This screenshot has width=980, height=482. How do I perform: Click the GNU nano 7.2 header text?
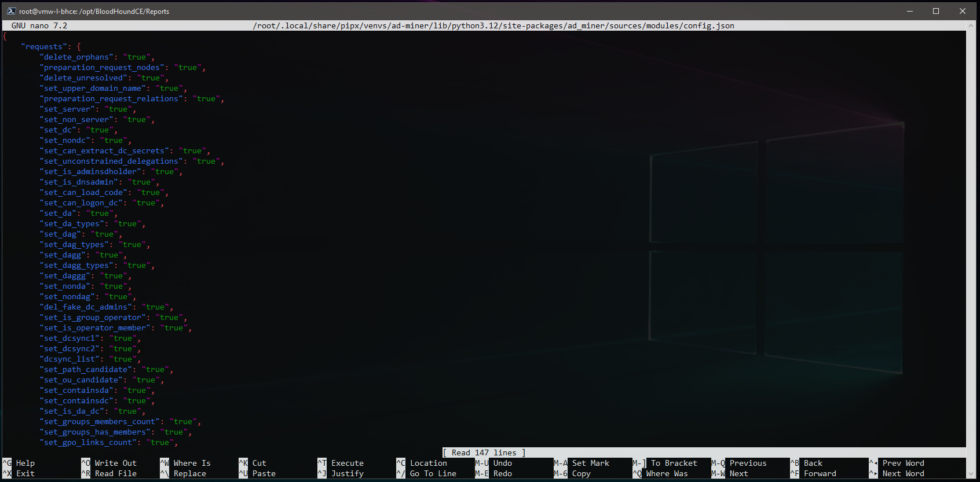39,25
